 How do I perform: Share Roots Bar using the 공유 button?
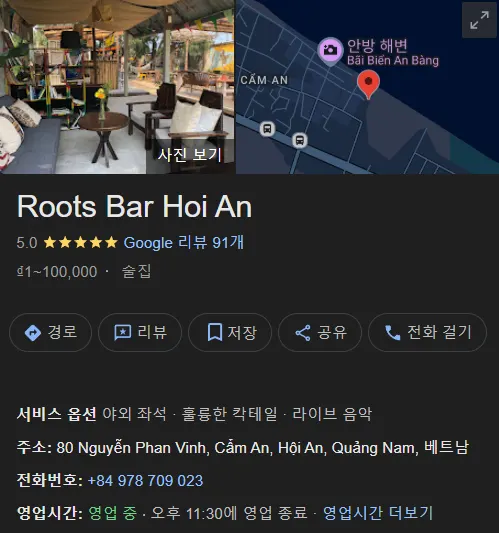coord(320,332)
